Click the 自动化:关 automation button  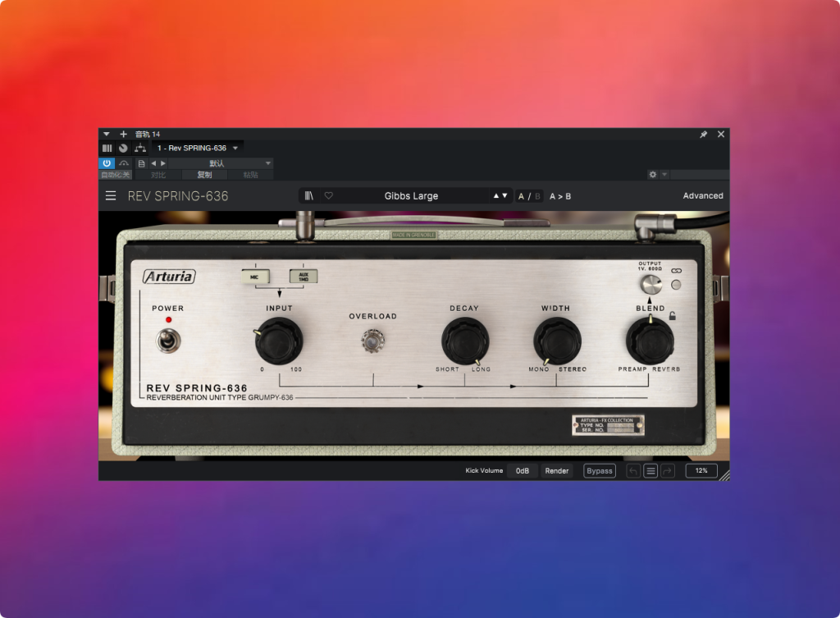115,175
